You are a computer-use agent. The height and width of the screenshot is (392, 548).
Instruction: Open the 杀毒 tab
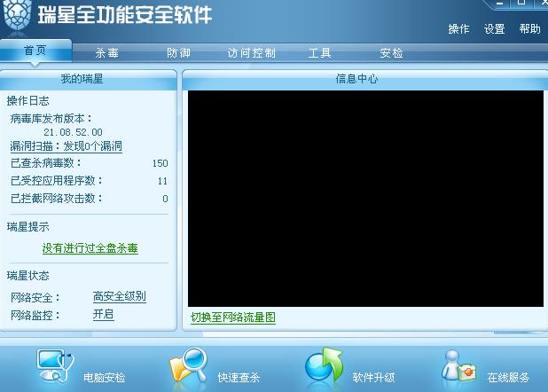click(107, 53)
